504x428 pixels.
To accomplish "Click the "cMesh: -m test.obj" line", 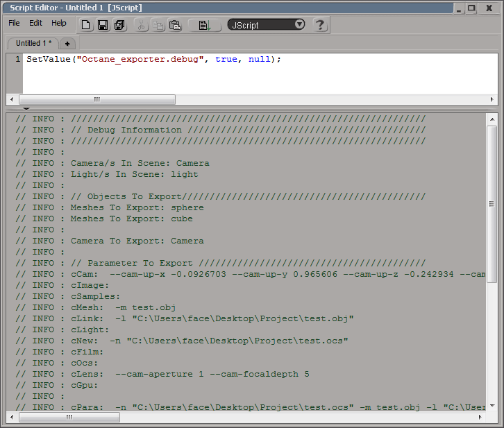I will [96, 307].
